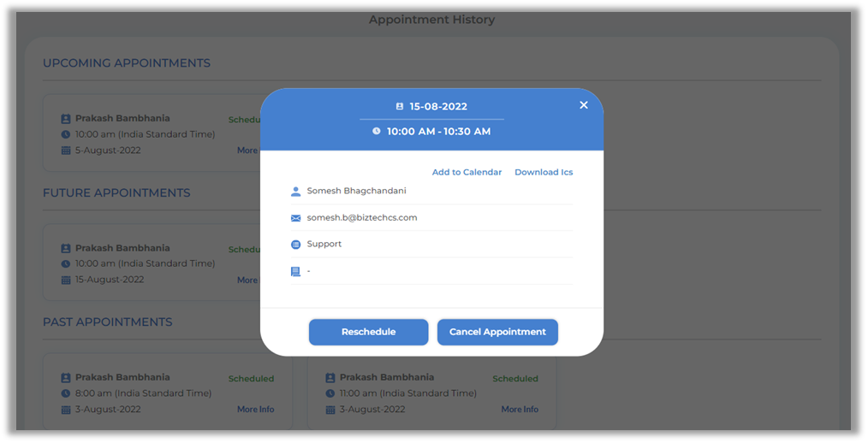The height and width of the screenshot is (443, 868).
Task: Click the Download Ics link
Action: 544,172
